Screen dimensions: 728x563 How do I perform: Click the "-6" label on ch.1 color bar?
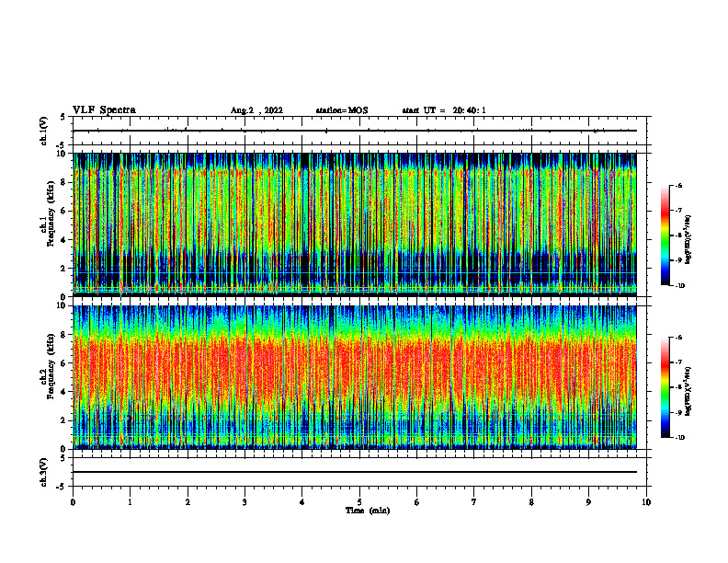678,185
